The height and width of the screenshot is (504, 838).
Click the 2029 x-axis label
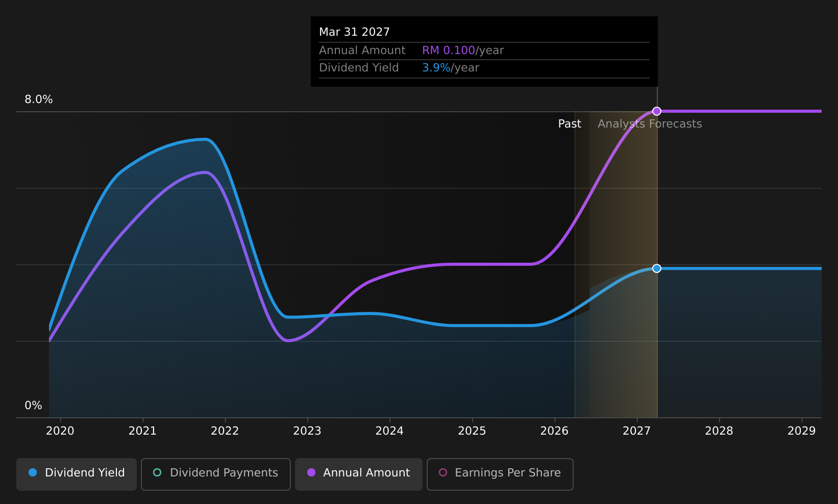coord(802,431)
